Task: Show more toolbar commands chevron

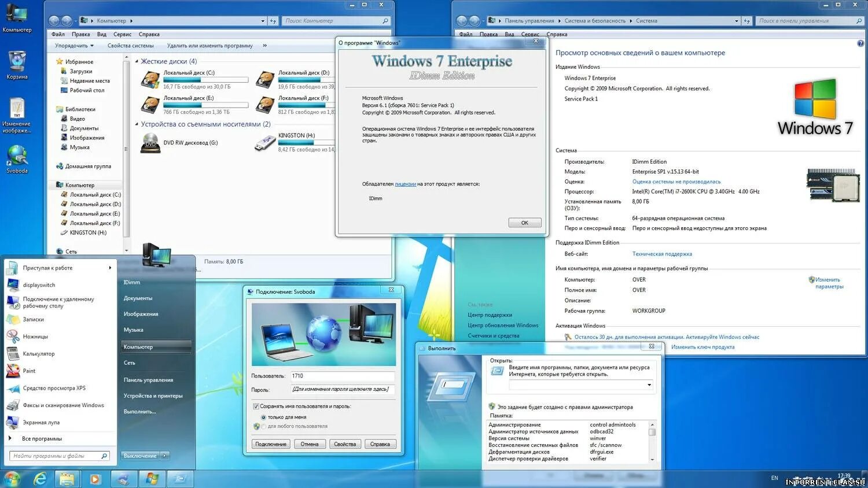Action: pos(264,46)
